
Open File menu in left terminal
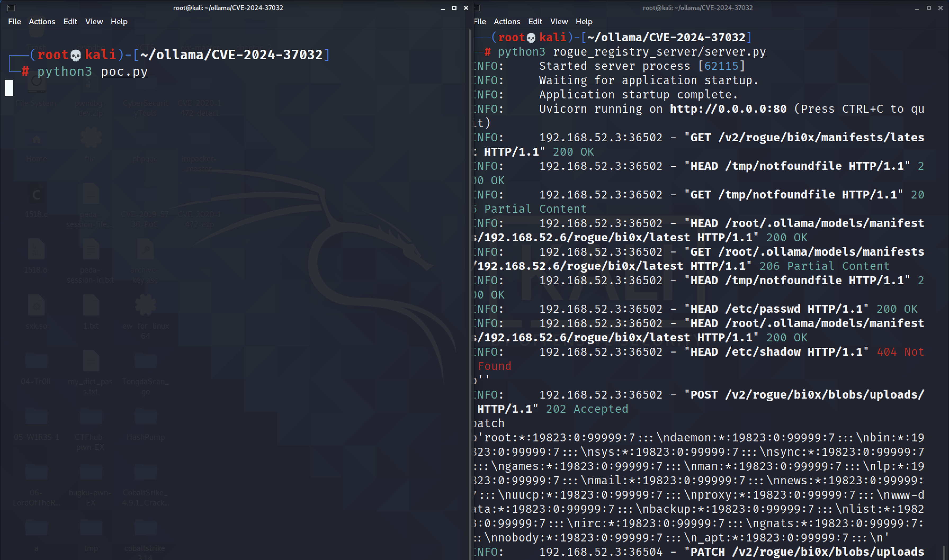pyautogui.click(x=14, y=21)
